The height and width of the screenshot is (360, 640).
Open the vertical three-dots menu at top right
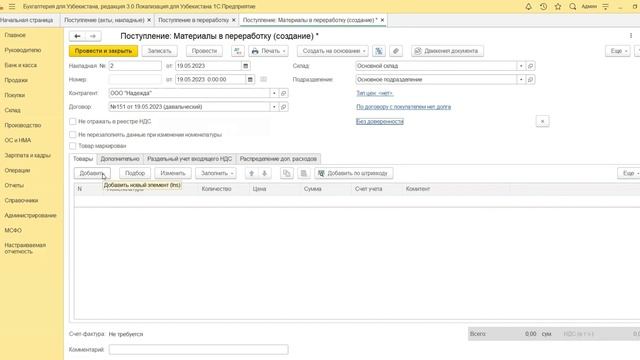pos(631,36)
